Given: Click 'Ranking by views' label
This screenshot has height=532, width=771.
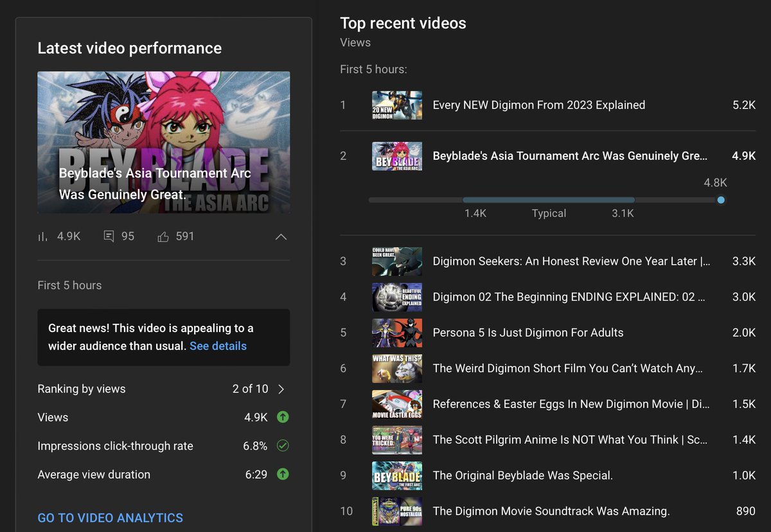Looking at the screenshot, I should (x=82, y=389).
